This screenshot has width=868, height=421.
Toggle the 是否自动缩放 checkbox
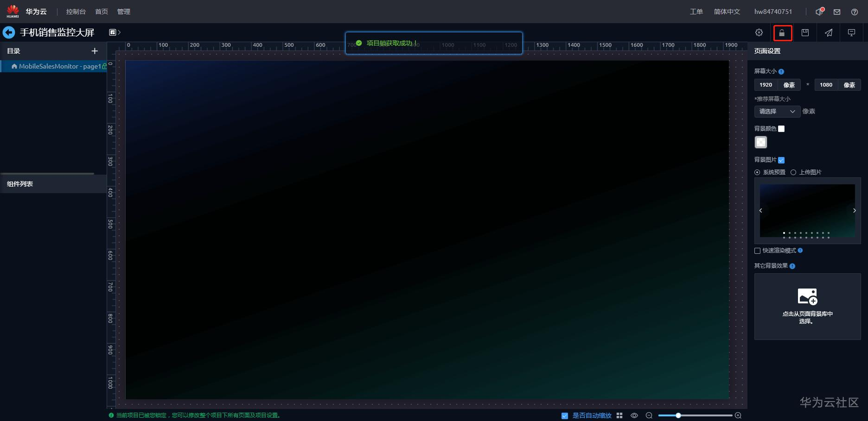565,416
